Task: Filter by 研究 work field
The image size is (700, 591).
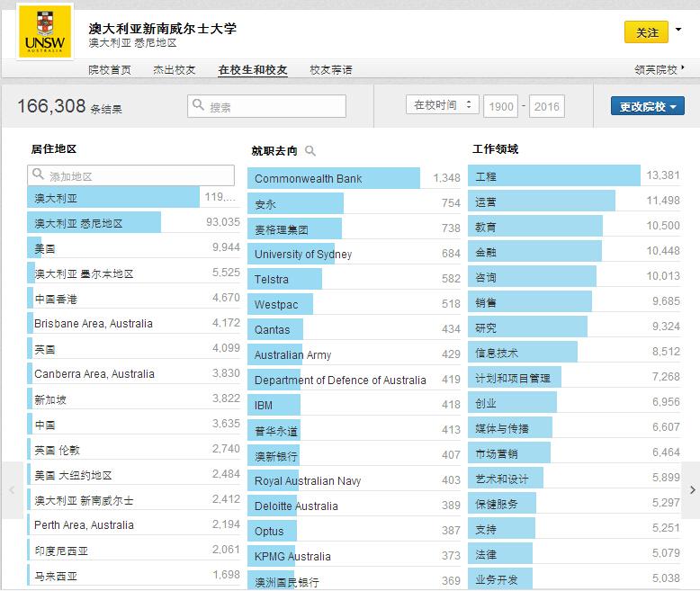Action: click(574, 327)
